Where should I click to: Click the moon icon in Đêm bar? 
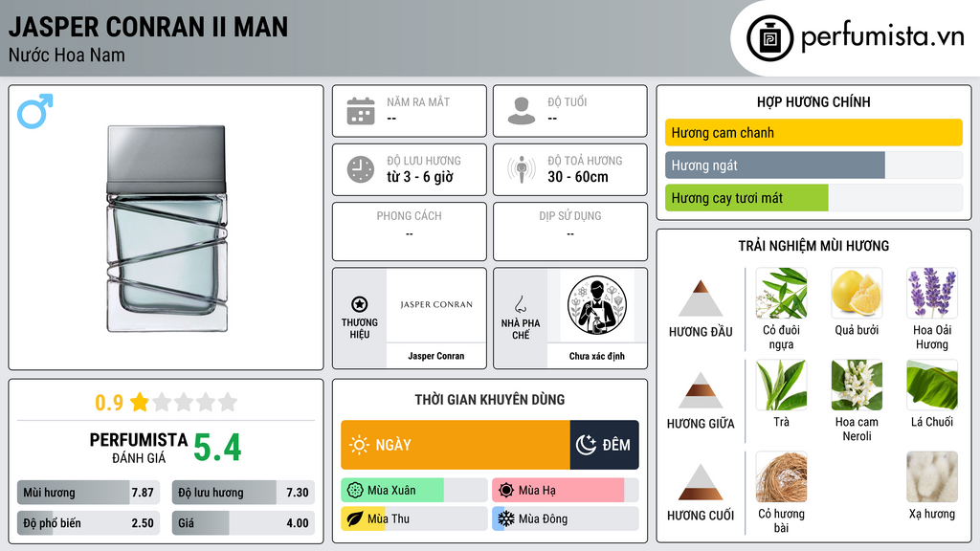pos(586,445)
